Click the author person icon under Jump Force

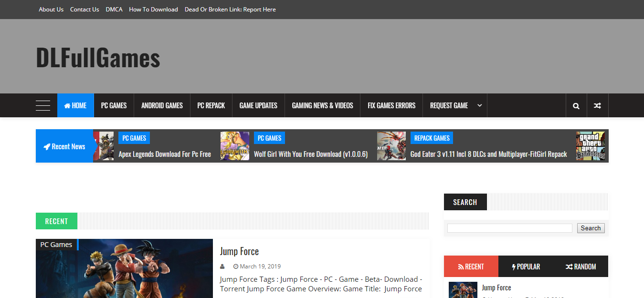coord(222,266)
